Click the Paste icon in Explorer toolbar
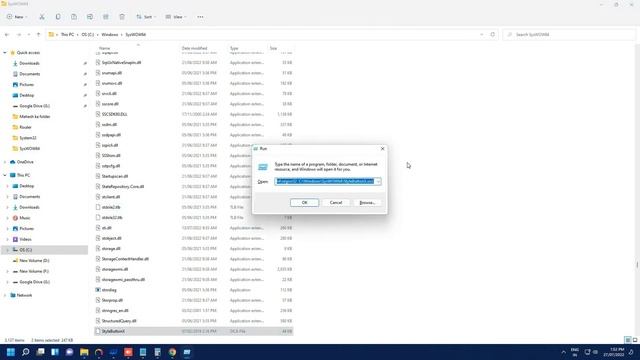The image size is (640, 360). (x=74, y=17)
